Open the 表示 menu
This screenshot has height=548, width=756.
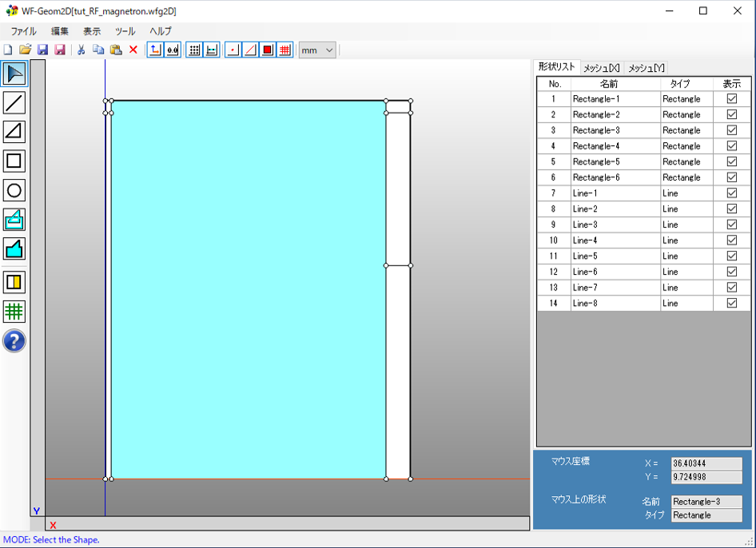coord(92,31)
